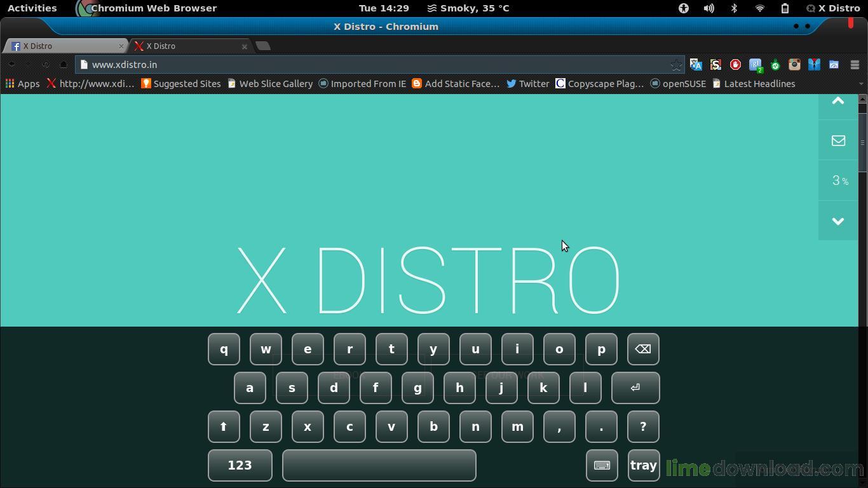868x488 pixels.
Task: Click the red stop-hand adblock extension icon
Action: point(735,65)
